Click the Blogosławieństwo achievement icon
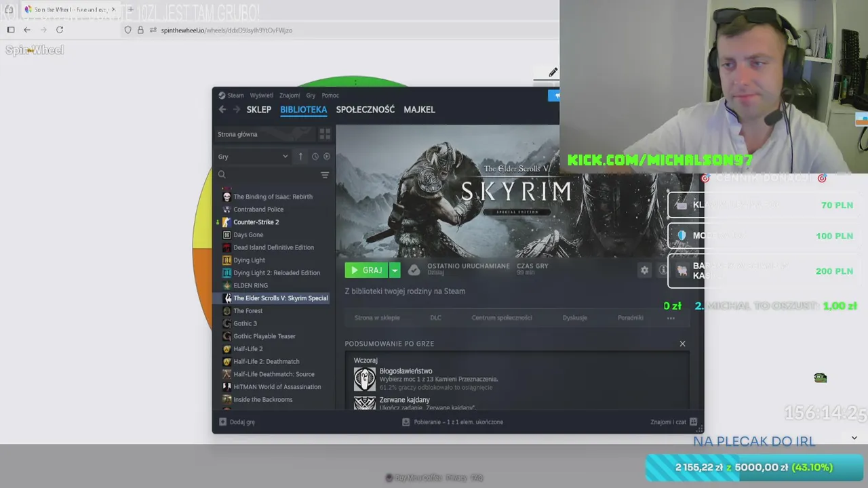Viewport: 868px width, 488px height. click(365, 379)
